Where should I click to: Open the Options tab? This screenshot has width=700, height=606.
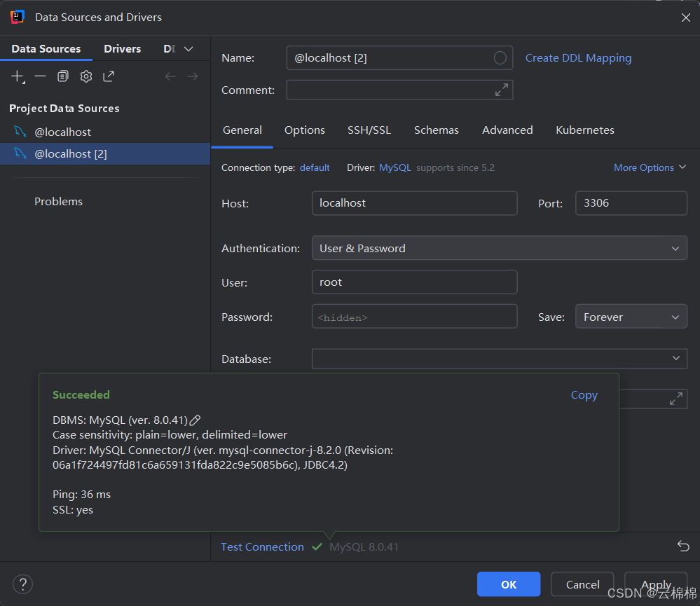305,130
